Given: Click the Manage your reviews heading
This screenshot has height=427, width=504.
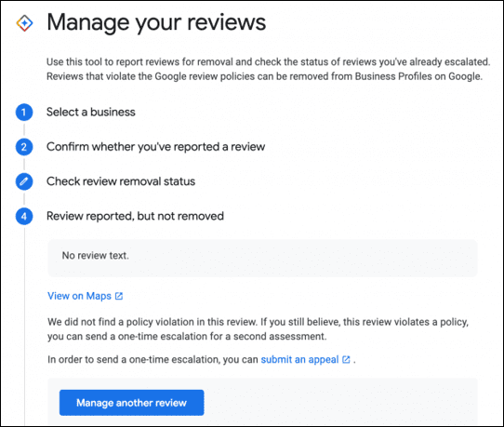Looking at the screenshot, I should coord(156,22).
